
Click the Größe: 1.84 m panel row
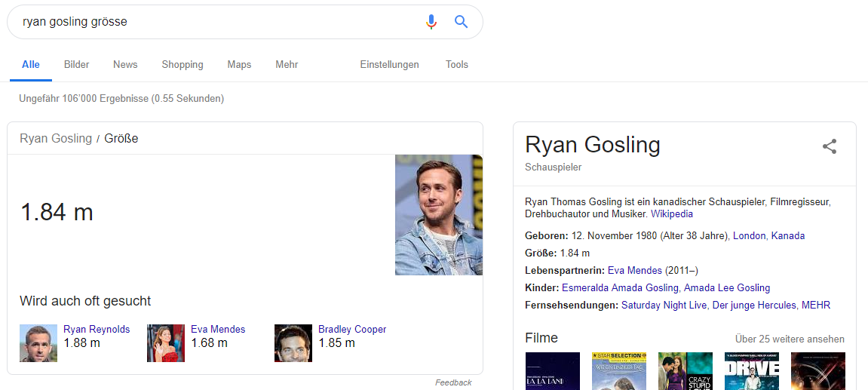point(557,253)
